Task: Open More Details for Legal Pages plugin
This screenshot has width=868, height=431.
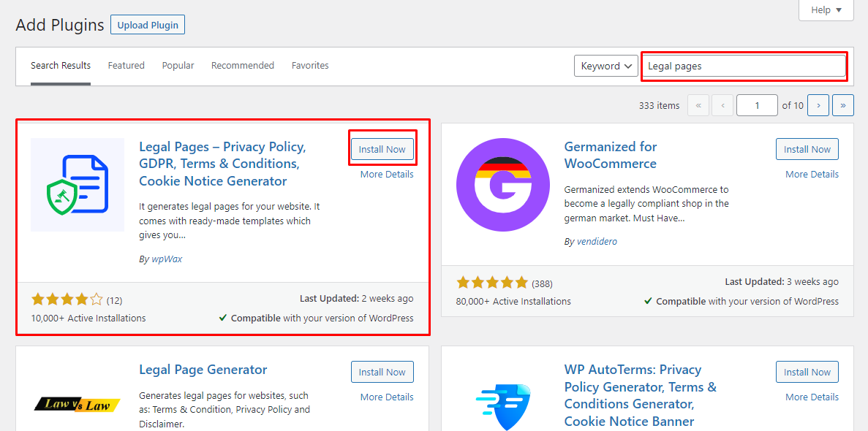Action: point(387,175)
